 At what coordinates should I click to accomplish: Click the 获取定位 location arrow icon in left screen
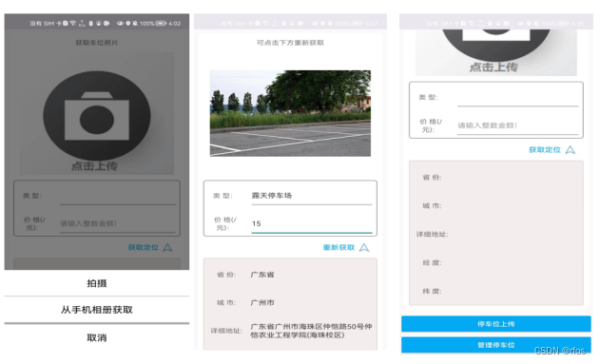point(167,247)
